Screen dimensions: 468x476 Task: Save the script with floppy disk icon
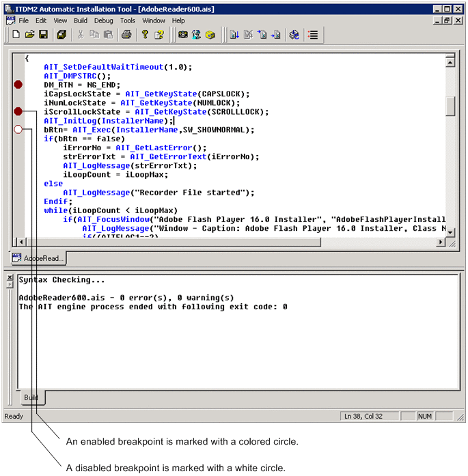tap(44, 35)
